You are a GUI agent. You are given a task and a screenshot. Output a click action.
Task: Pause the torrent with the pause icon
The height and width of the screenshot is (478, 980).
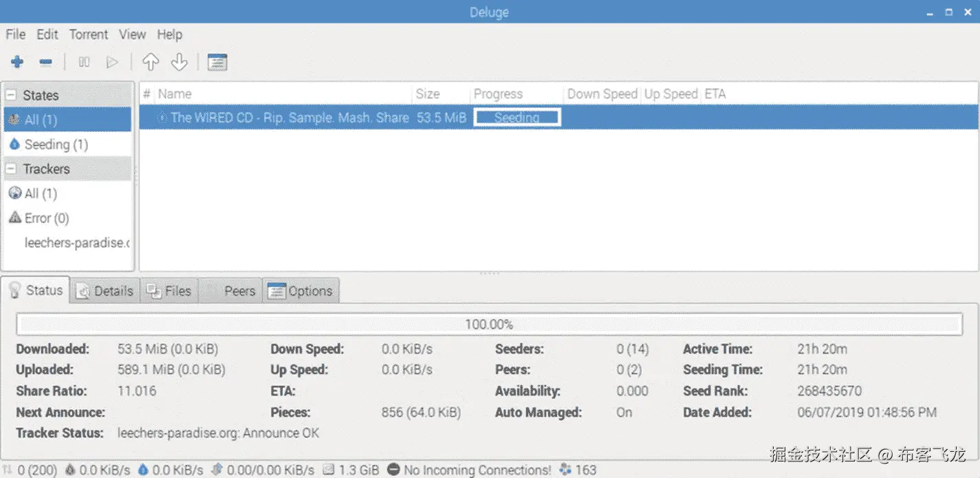pos(84,63)
